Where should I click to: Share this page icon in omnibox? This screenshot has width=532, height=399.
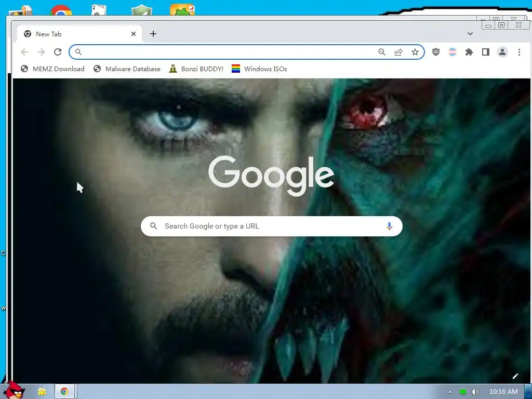398,52
